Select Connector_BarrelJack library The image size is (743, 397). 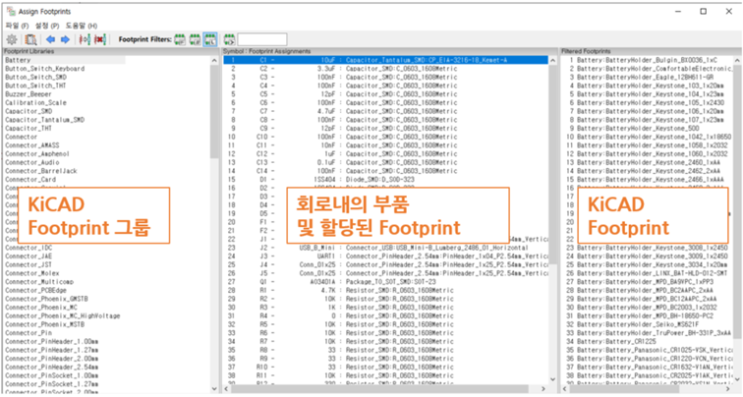point(41,171)
